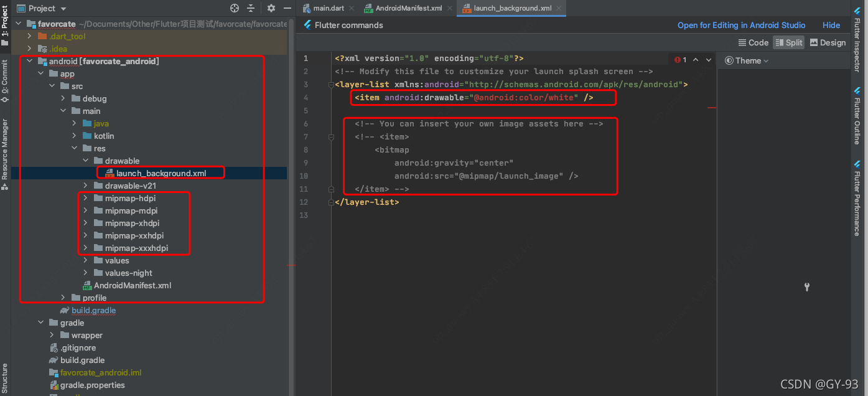Switch editor to Code view

[x=754, y=42]
